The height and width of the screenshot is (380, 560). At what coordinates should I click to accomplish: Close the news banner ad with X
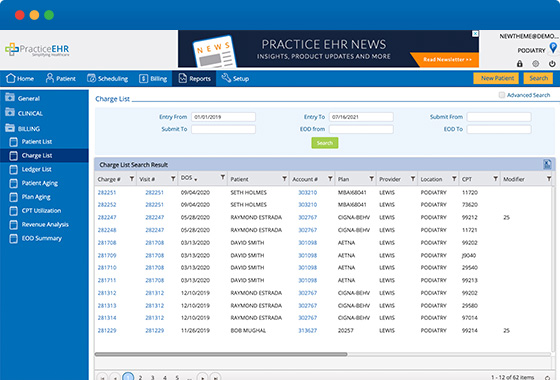coord(475,34)
